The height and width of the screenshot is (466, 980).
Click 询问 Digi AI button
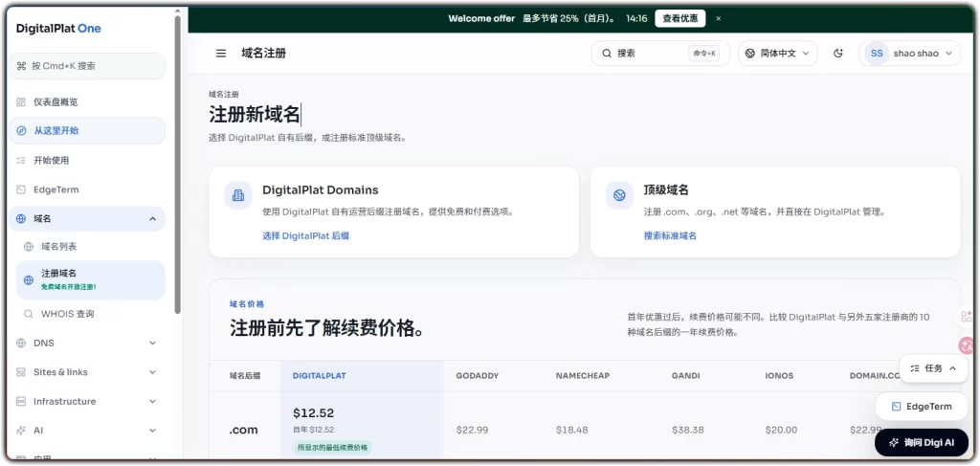coord(922,442)
